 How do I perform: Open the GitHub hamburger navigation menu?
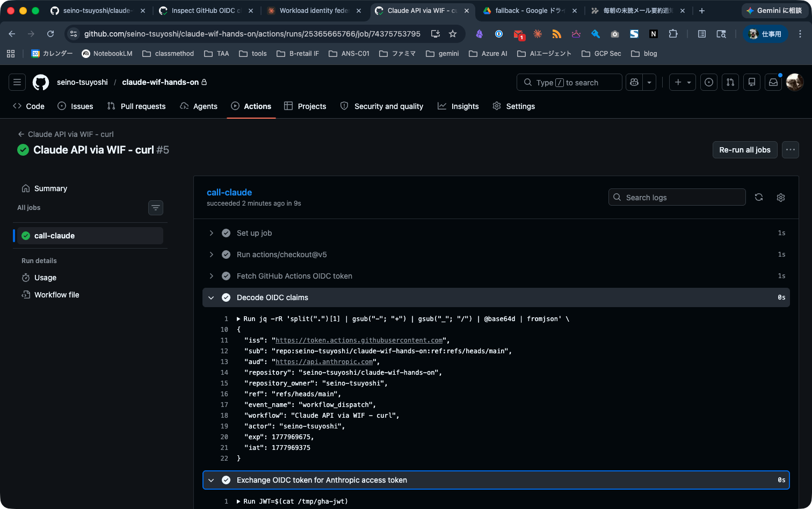pos(17,82)
